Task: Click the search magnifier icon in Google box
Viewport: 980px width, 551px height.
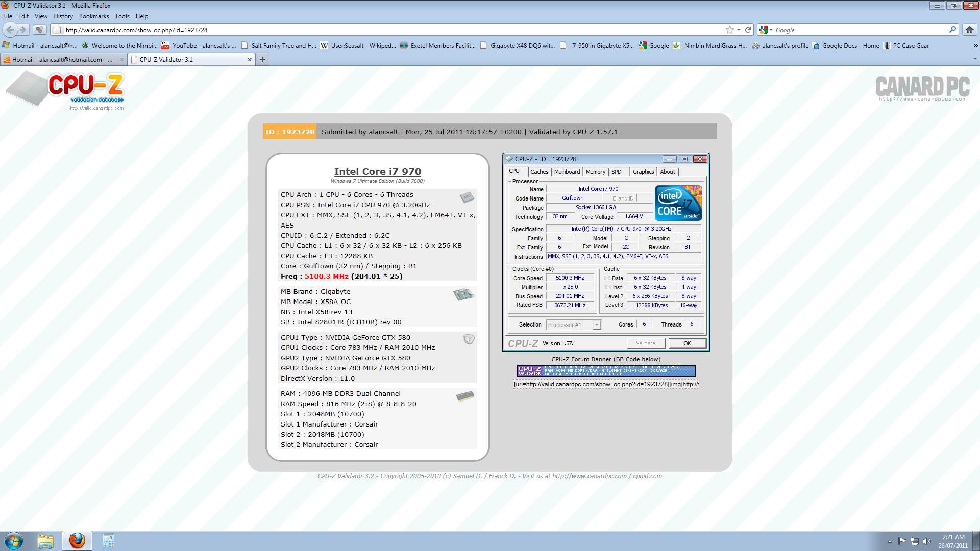Action: tap(952, 30)
